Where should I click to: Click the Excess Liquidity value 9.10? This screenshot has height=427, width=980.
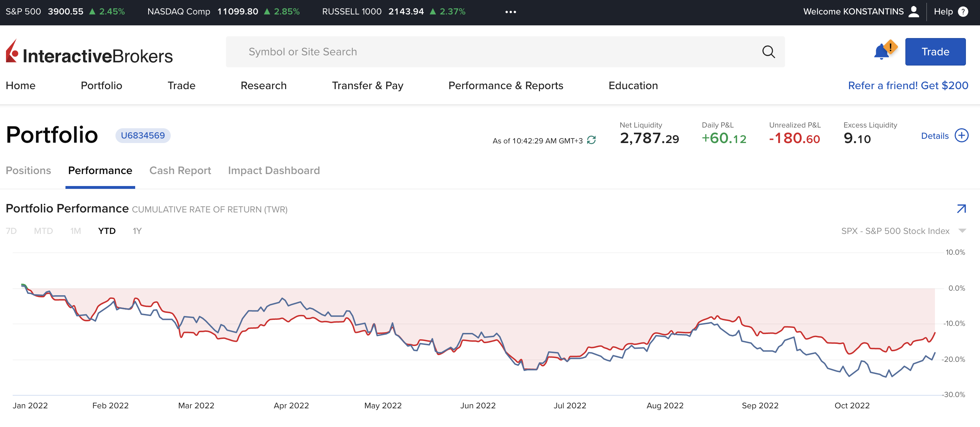(857, 138)
